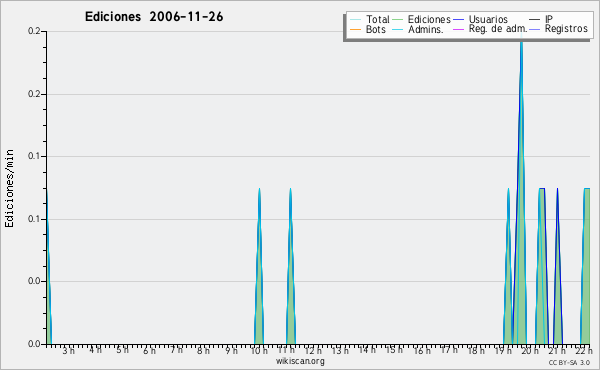Click the '19 h' x-axis label
This screenshot has height=370, width=600.
pyautogui.click(x=503, y=350)
